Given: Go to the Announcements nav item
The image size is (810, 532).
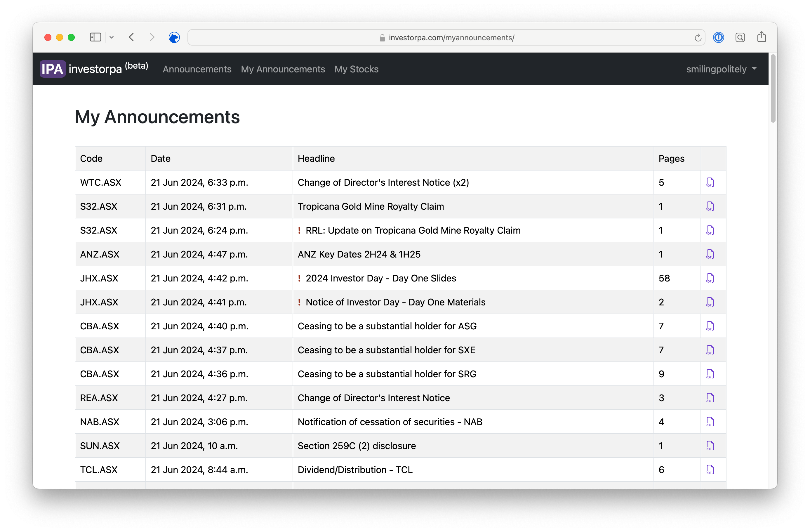Looking at the screenshot, I should pyautogui.click(x=197, y=69).
